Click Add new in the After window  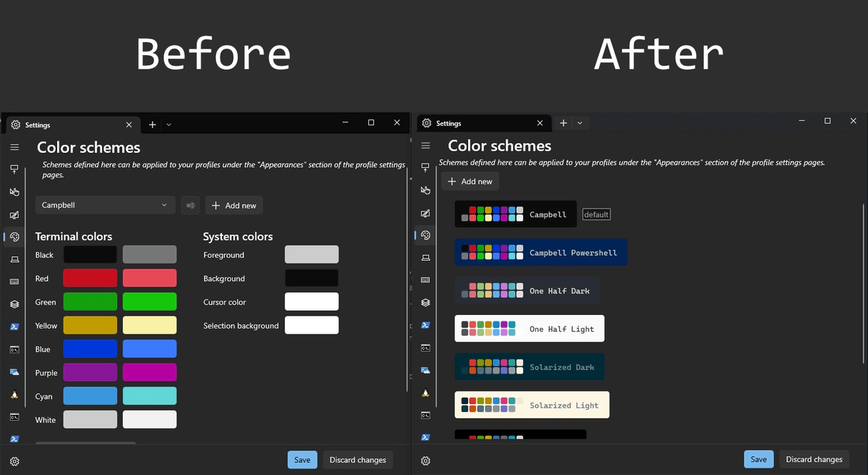point(470,181)
